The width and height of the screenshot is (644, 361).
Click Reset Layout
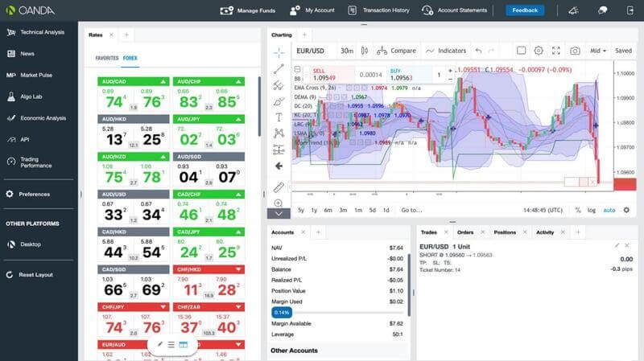tap(30, 275)
